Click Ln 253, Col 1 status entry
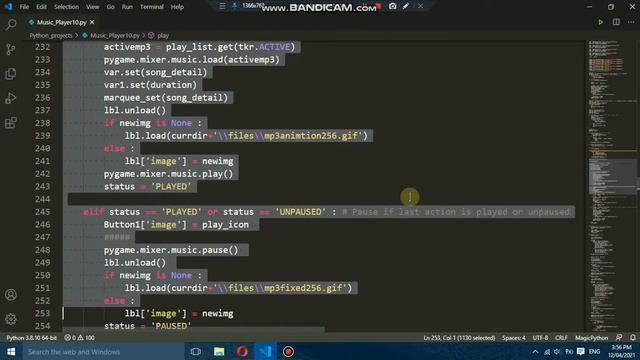The width and height of the screenshot is (640, 360). tap(459, 338)
